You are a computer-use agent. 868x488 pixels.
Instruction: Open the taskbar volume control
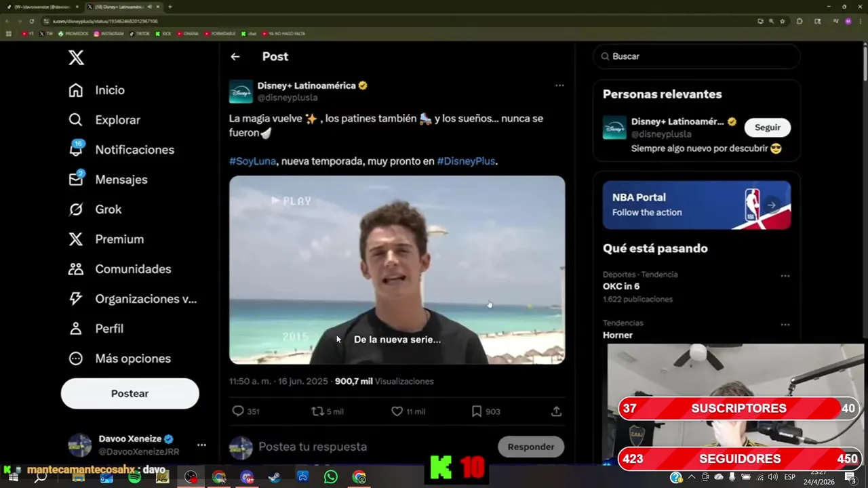772,477
